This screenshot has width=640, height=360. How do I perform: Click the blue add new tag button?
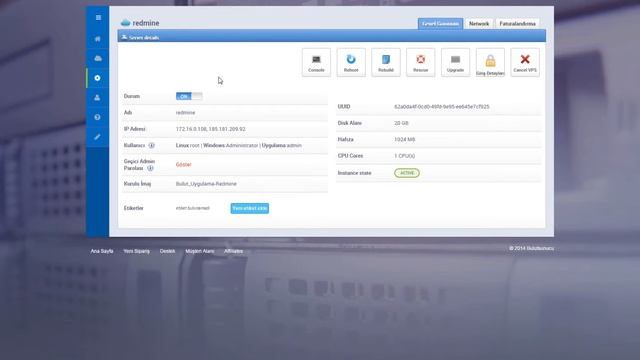click(x=250, y=208)
